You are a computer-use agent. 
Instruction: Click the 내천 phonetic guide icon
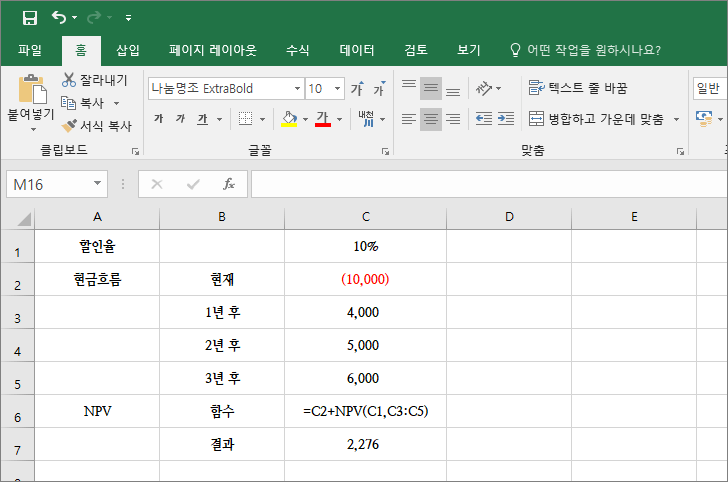coord(366,119)
